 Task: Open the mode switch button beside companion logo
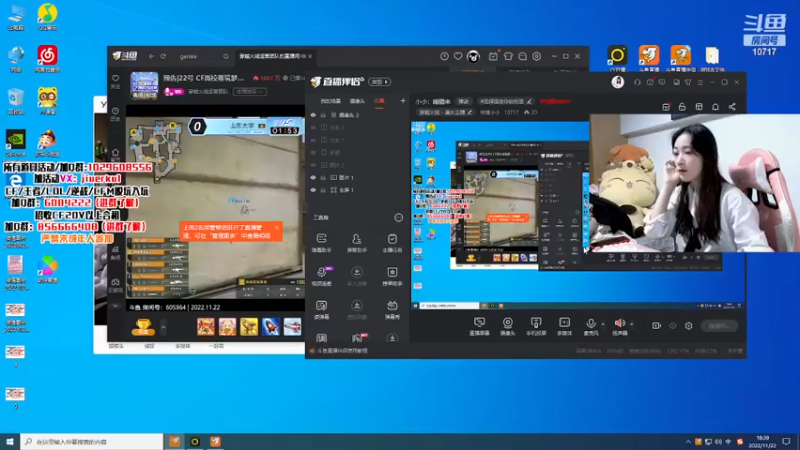click(x=380, y=82)
